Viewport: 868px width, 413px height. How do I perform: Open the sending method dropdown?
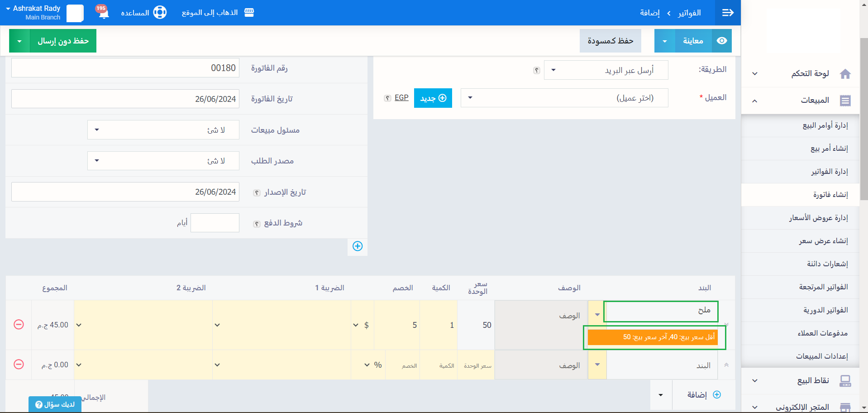[606, 70]
